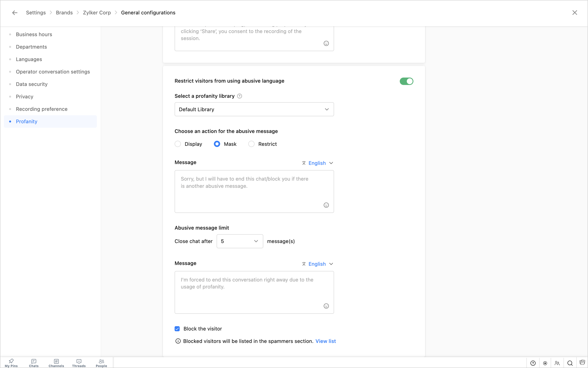
Task: Select the Display radio option
Action: (x=178, y=144)
